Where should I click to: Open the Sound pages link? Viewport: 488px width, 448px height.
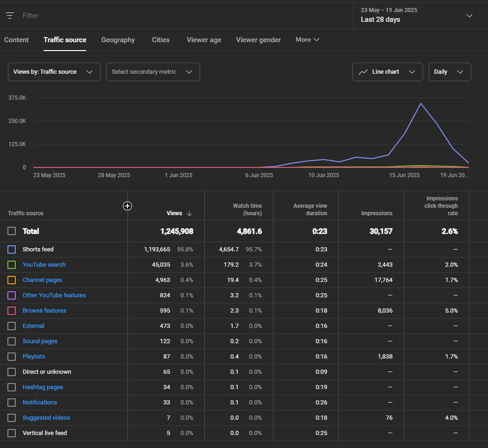40,341
